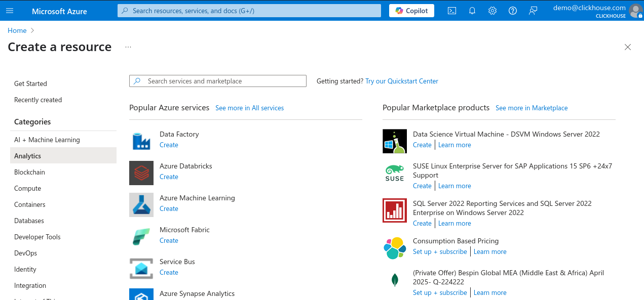Switch to the Compute category
644x300 pixels.
coord(27,188)
